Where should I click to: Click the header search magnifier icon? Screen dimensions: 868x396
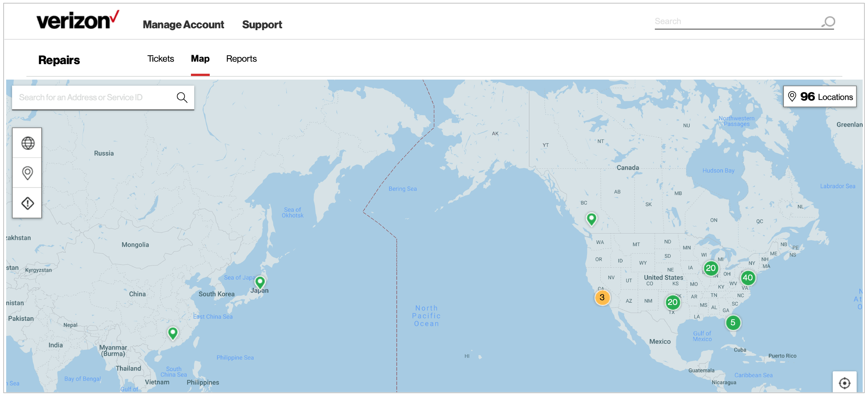click(x=829, y=22)
